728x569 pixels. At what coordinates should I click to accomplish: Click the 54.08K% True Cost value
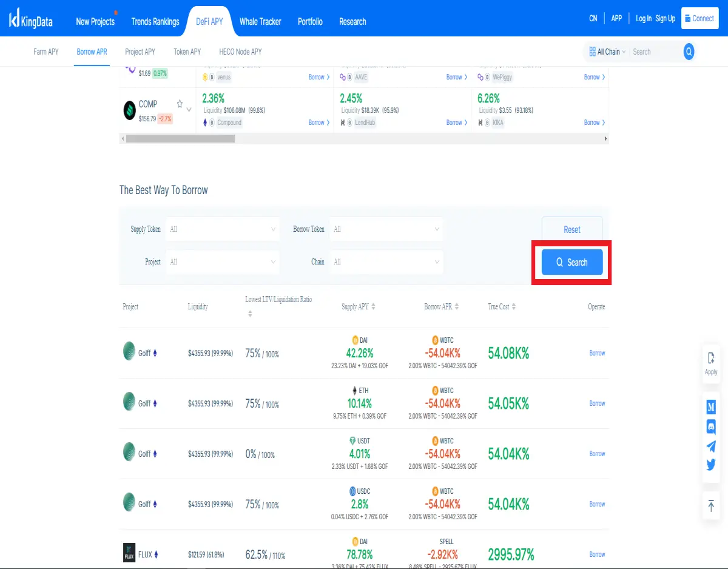pos(508,353)
